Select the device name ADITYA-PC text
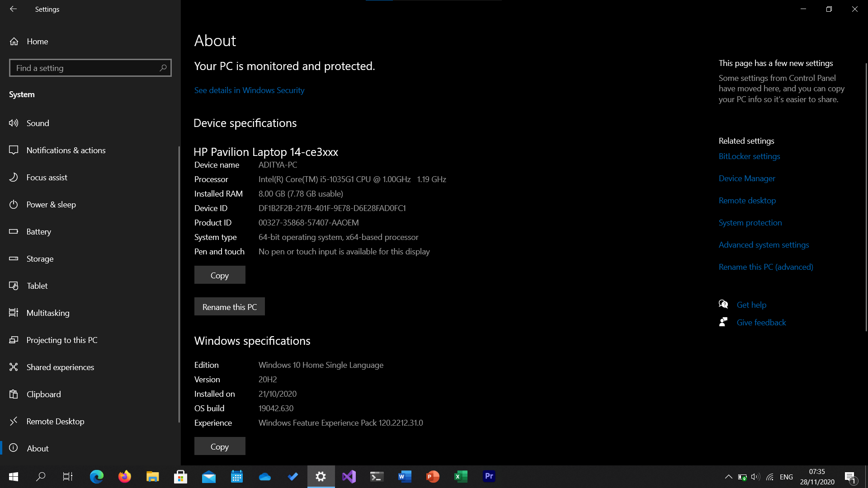Image resolution: width=868 pixels, height=488 pixels. 278,165
